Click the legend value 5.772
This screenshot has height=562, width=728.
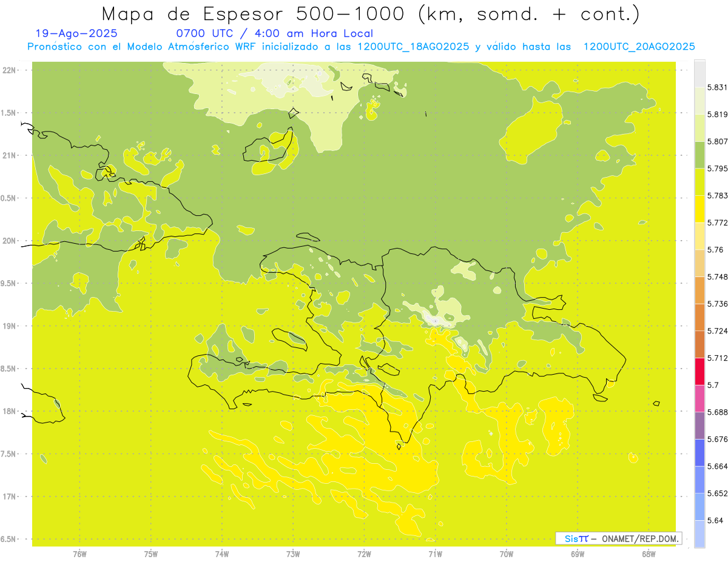click(x=718, y=222)
